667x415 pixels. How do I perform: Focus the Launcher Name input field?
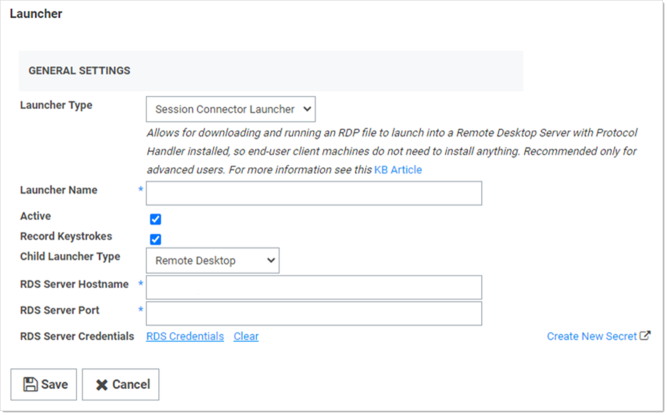(314, 193)
